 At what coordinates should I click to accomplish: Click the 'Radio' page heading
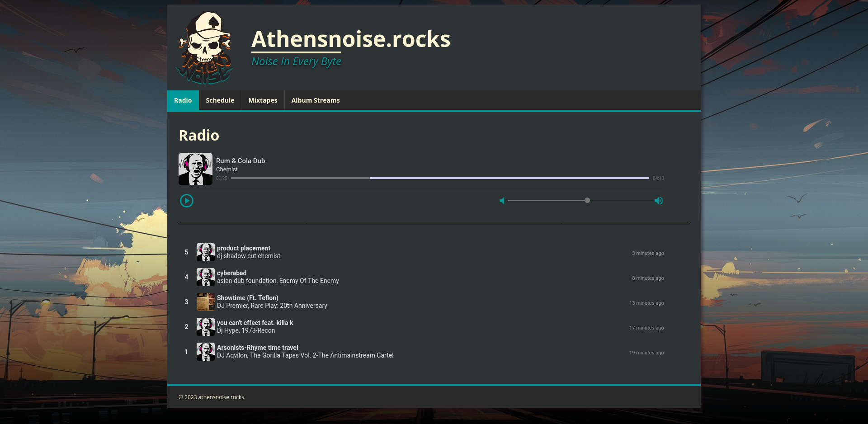[x=199, y=135]
